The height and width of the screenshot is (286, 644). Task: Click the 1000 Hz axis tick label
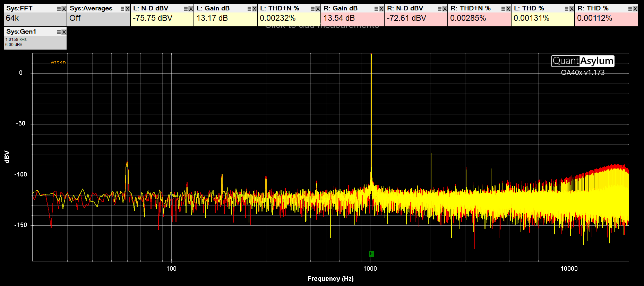[x=370, y=269]
